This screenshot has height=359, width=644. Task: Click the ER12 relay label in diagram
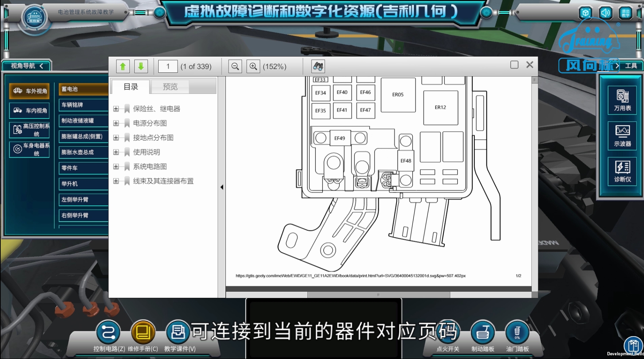pyautogui.click(x=440, y=107)
